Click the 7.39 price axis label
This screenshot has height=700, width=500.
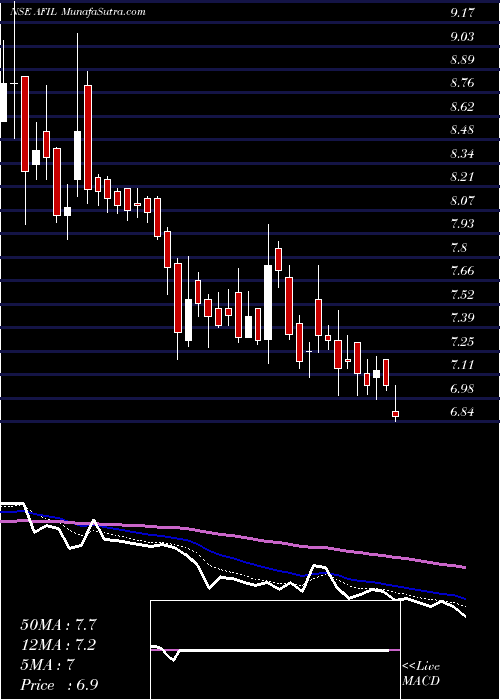(462, 318)
